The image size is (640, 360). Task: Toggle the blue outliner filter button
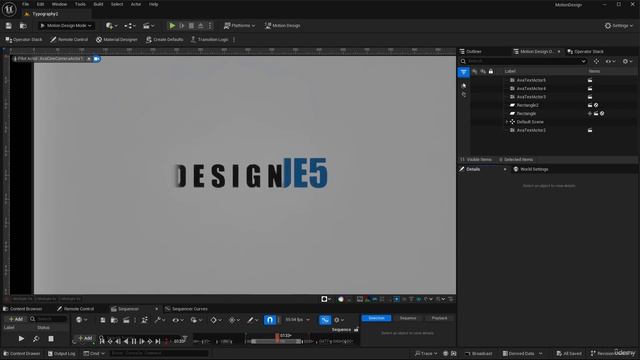(x=464, y=72)
